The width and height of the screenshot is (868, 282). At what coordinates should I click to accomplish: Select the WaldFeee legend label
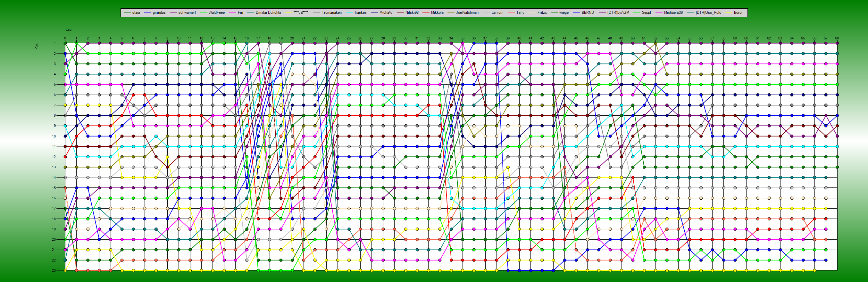(216, 12)
